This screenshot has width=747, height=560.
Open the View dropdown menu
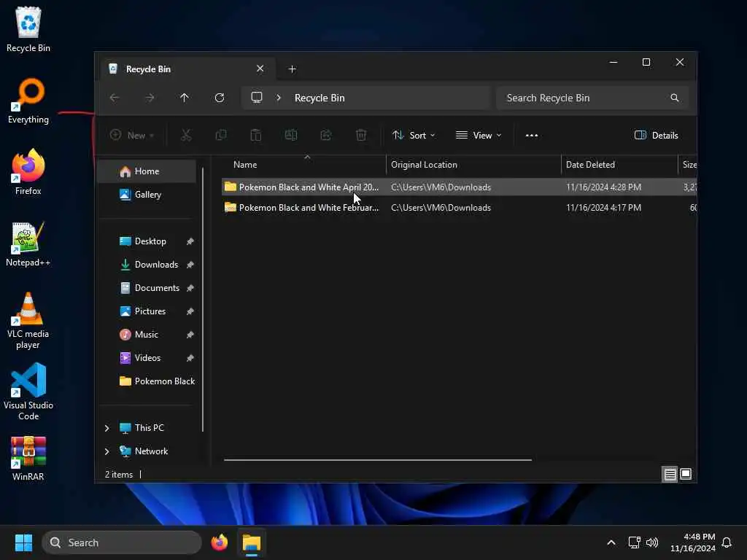[x=479, y=135]
